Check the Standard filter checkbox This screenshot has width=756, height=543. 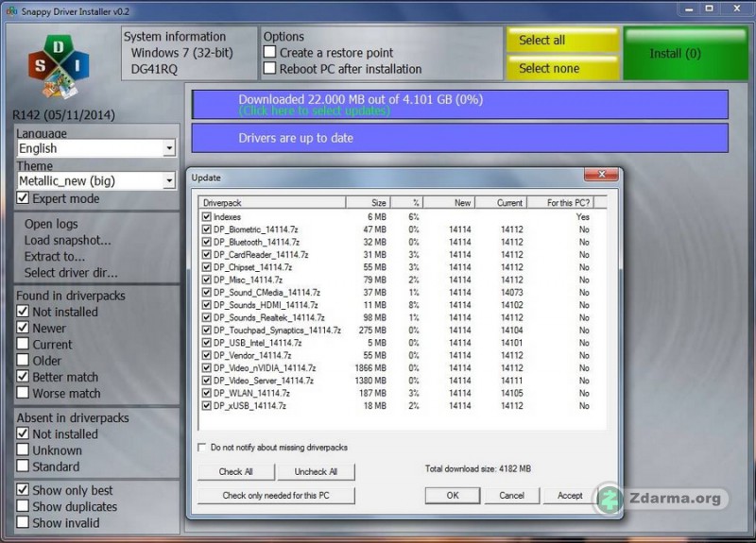(x=23, y=466)
